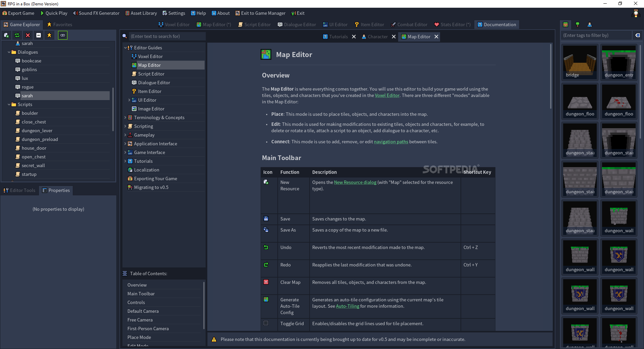This screenshot has width=644, height=349.
Task: Jump to First-Person Camera in table of contents
Action: [148, 329]
